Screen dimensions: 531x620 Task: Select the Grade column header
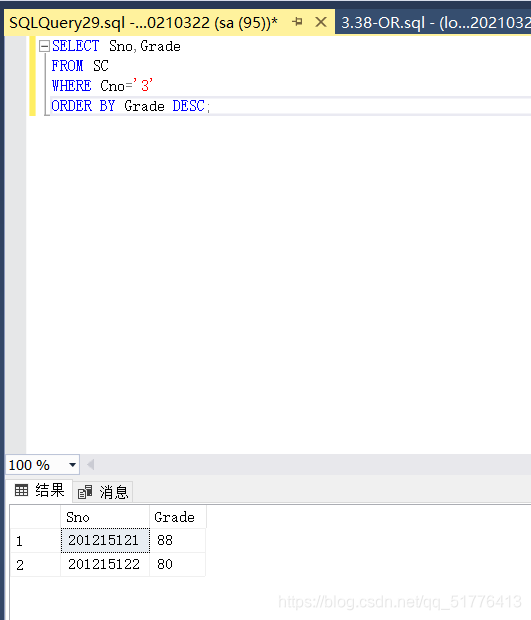tap(178, 517)
